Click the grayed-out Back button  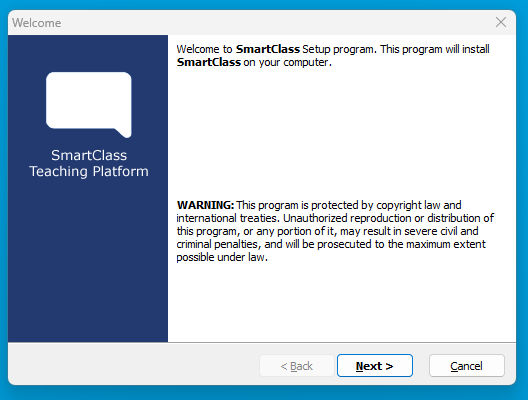pos(297,366)
